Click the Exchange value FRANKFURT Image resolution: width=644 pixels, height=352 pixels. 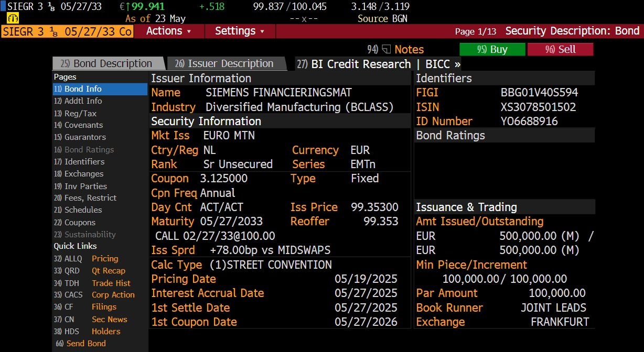click(560, 322)
